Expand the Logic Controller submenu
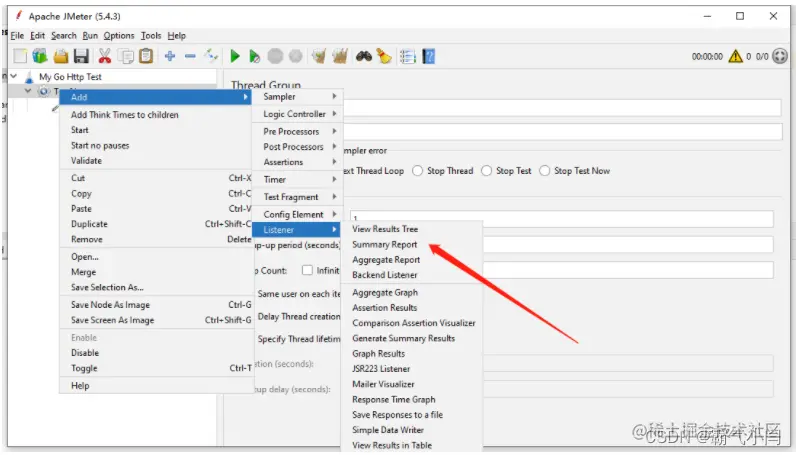This screenshot has width=796, height=455. 298,114
